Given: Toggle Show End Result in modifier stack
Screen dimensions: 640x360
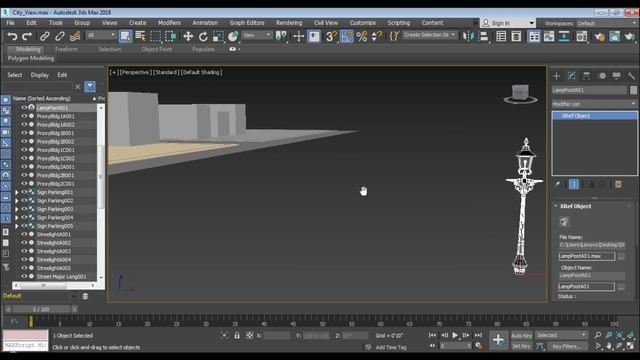Looking at the screenshot, I should tap(574, 184).
